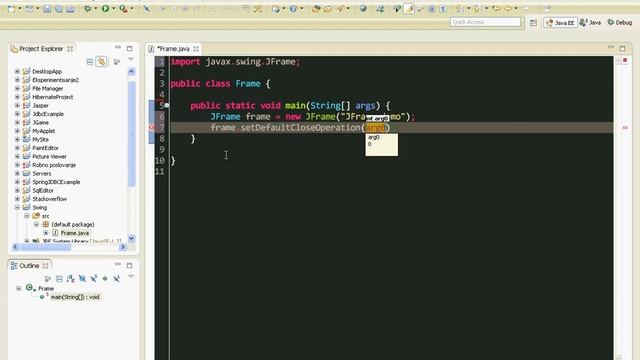Open the New button dropdown arrow

19,9
